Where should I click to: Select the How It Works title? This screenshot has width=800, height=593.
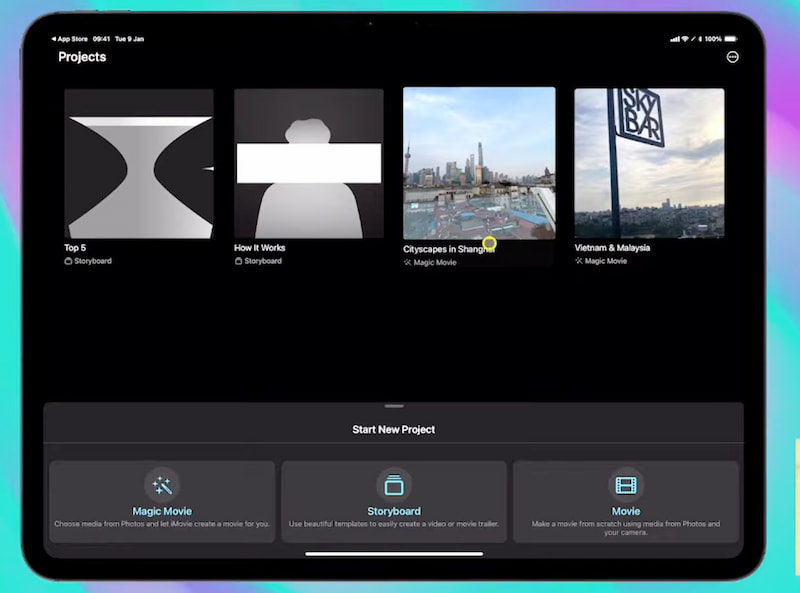260,248
